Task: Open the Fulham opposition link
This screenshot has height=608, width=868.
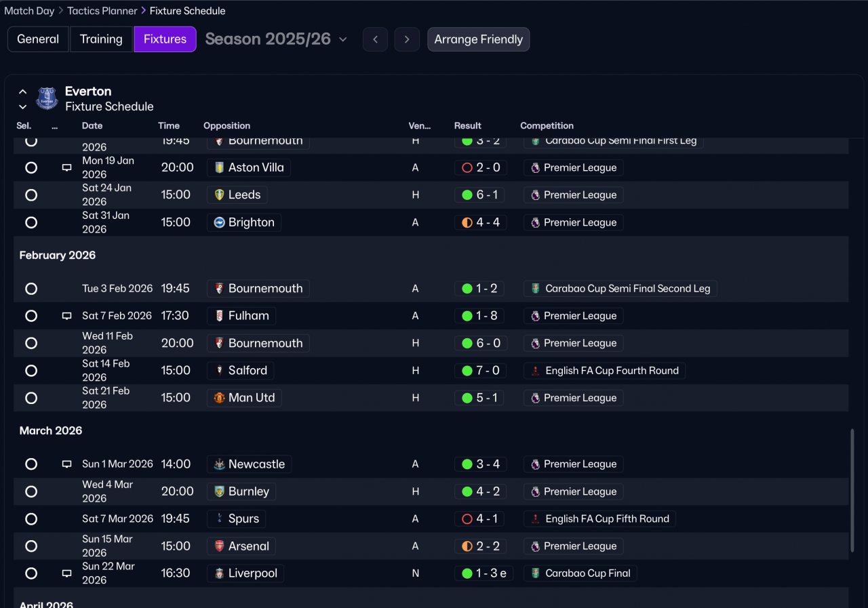Action: (x=241, y=316)
